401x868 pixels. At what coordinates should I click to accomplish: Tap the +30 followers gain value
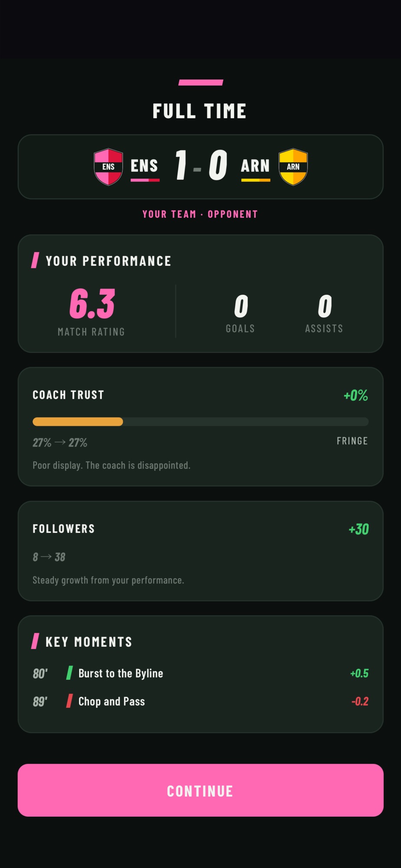[358, 529]
